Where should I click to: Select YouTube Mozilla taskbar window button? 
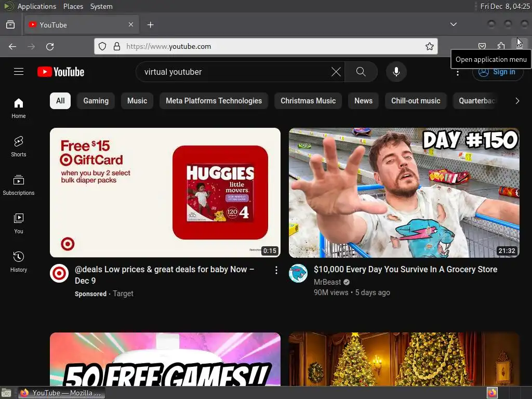pyautogui.click(x=61, y=393)
